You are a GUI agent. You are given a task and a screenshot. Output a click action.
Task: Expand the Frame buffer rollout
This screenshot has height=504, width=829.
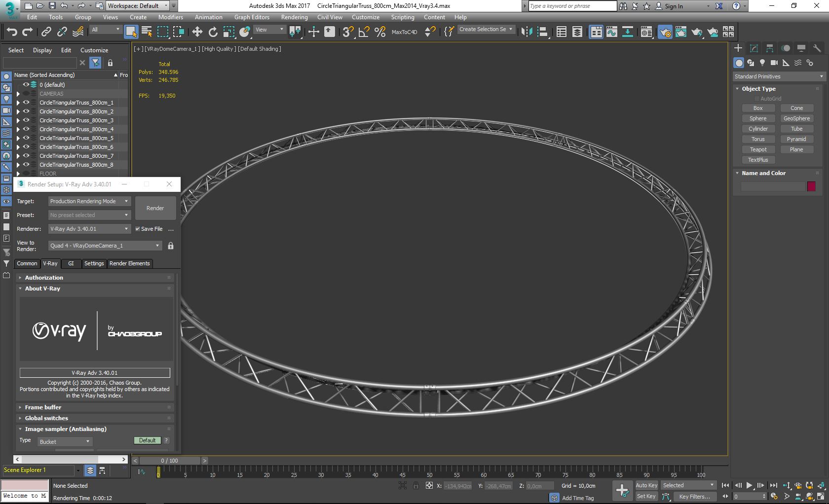43,407
